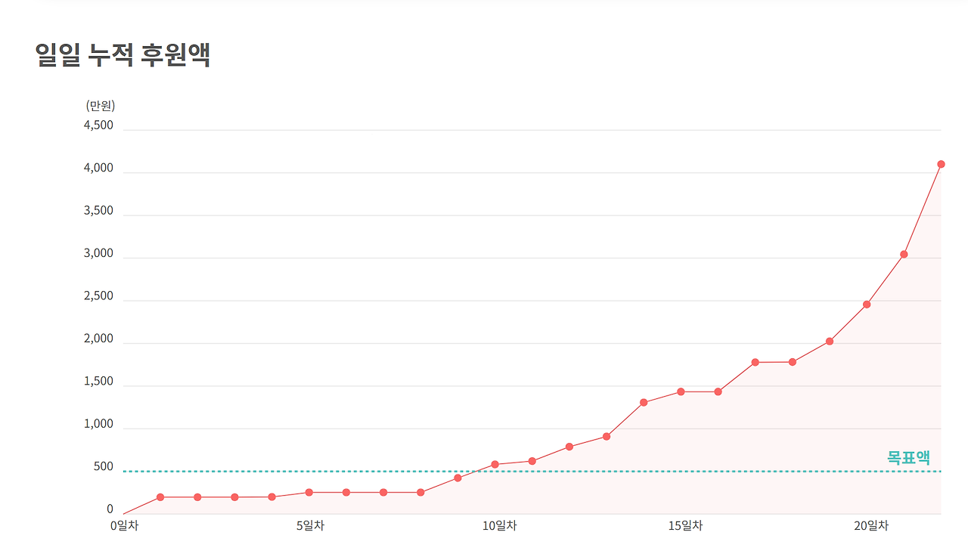This screenshot has height=560, width=968.
Task: Click the day 14 data point
Action: (644, 402)
